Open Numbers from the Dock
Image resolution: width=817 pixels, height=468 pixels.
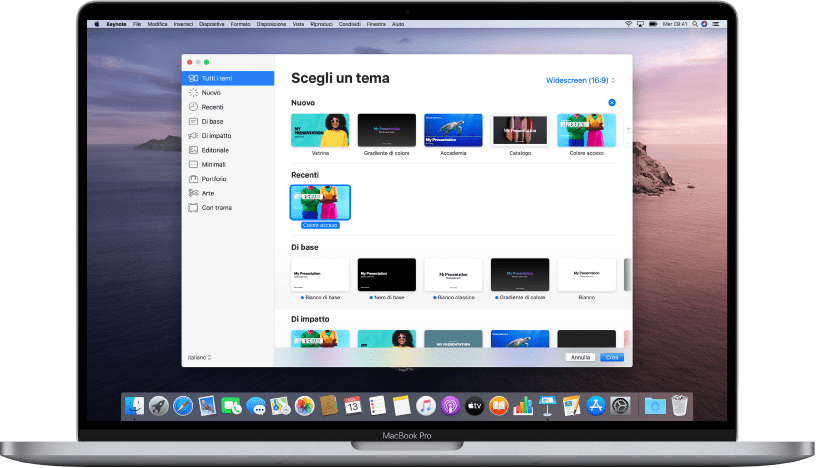tap(523, 406)
